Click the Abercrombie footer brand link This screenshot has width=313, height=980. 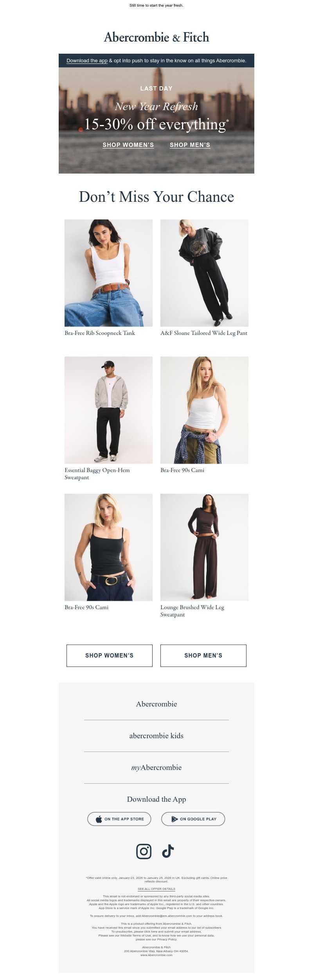pos(156,704)
